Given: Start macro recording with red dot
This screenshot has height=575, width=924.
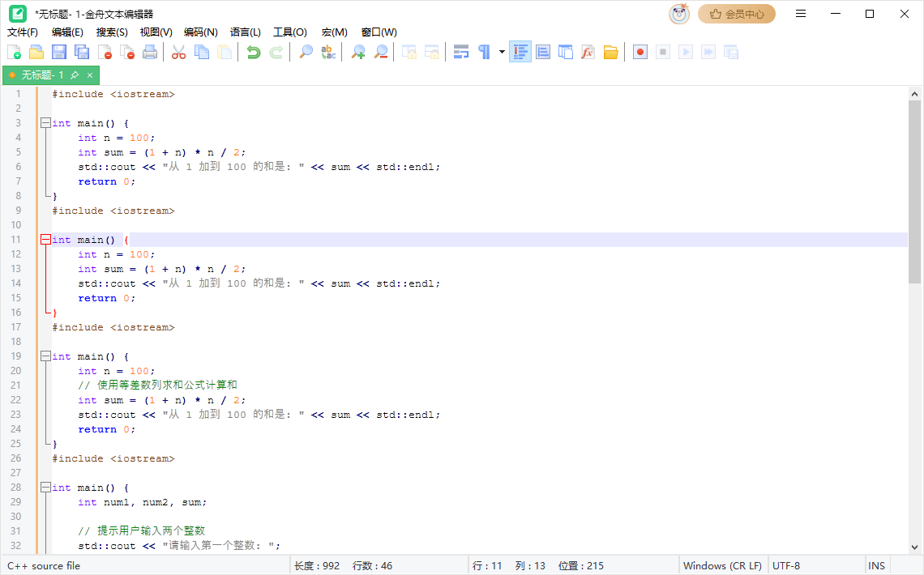Looking at the screenshot, I should (640, 53).
